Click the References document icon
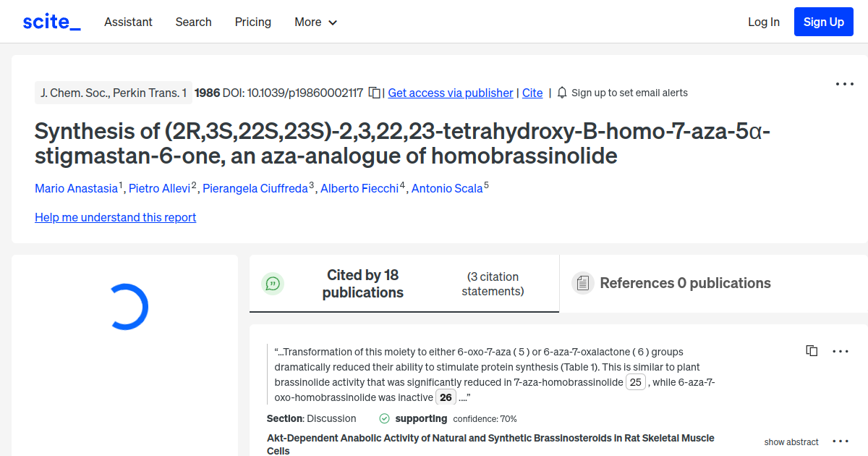The height and width of the screenshot is (456, 868). 582,283
